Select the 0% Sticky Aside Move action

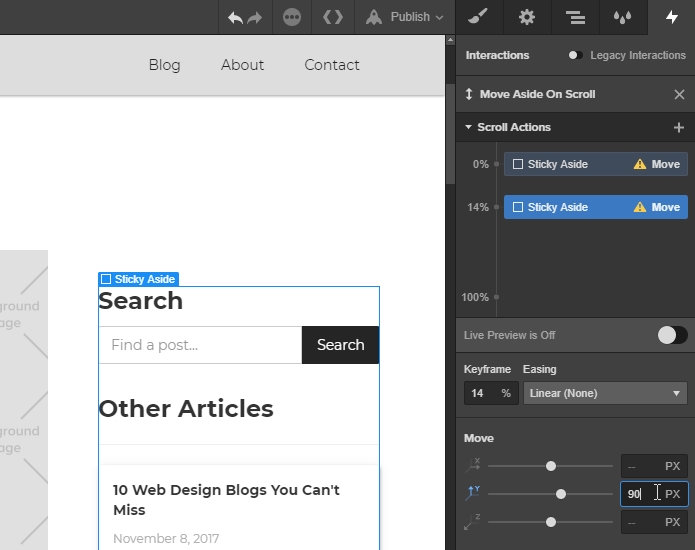coord(596,164)
